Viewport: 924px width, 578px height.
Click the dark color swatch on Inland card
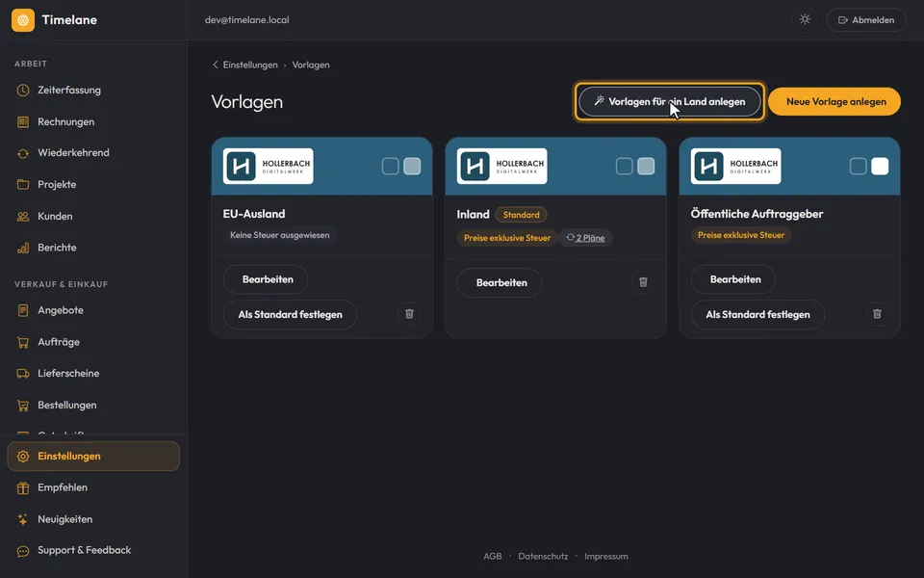point(625,167)
